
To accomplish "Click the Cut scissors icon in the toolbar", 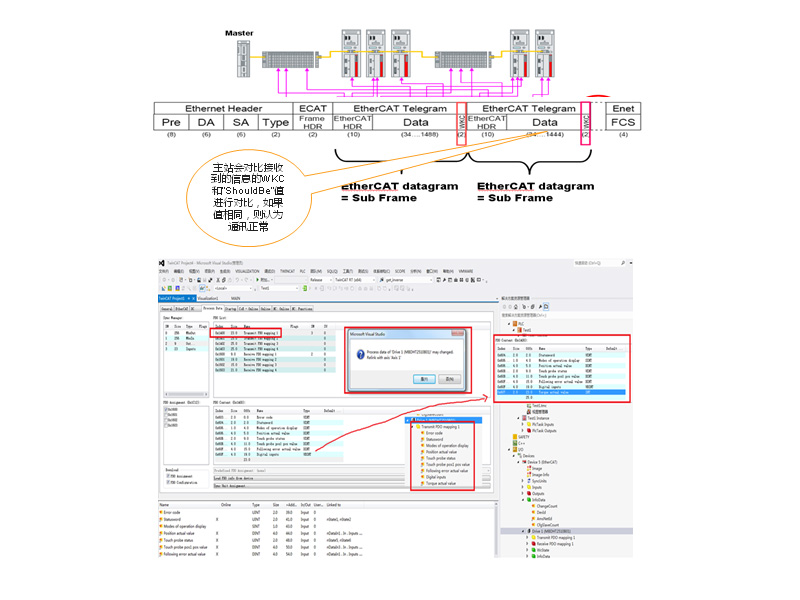I will coord(218,280).
